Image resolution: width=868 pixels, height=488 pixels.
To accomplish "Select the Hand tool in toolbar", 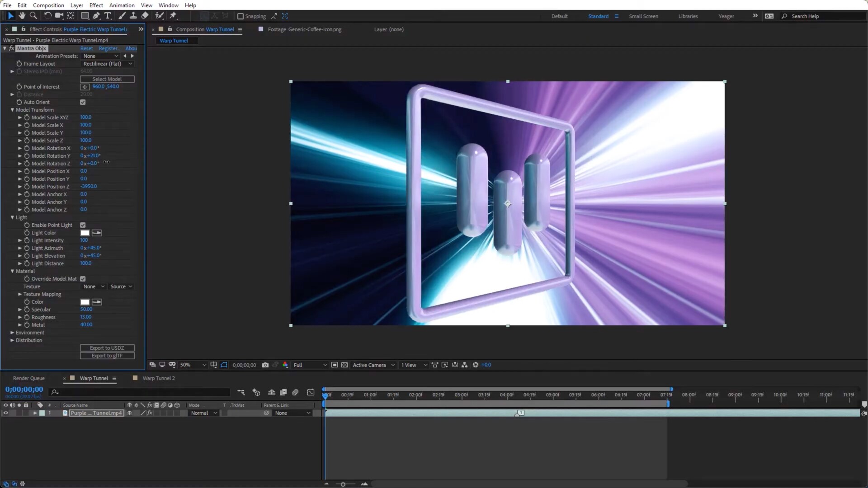I will [22, 16].
